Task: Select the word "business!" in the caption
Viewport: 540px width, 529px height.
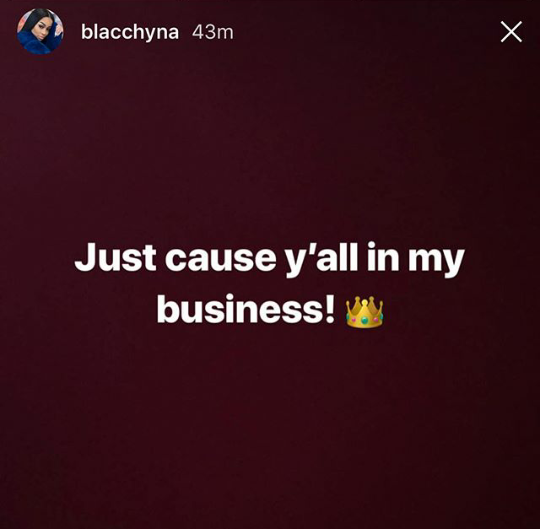Action: [x=246, y=308]
